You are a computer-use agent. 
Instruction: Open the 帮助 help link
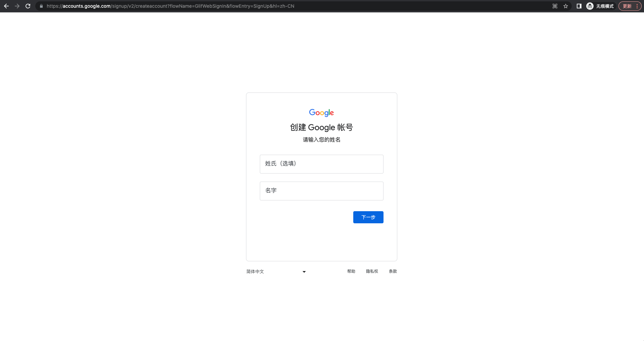click(351, 271)
